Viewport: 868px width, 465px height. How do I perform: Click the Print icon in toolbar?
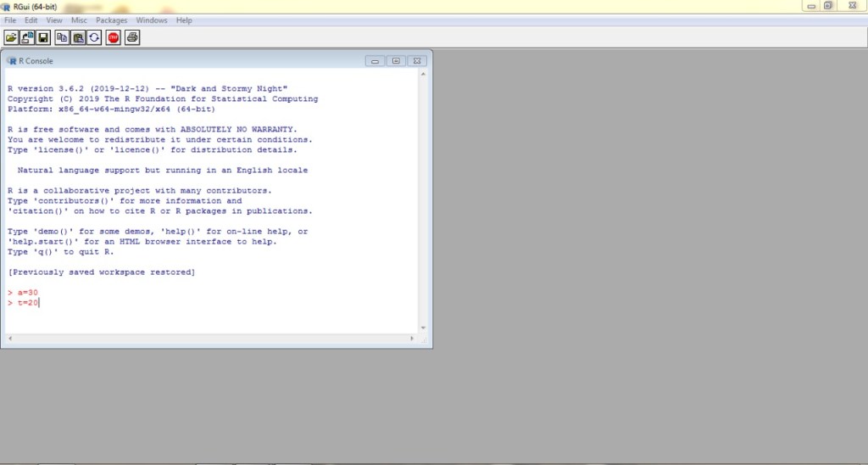coord(132,37)
